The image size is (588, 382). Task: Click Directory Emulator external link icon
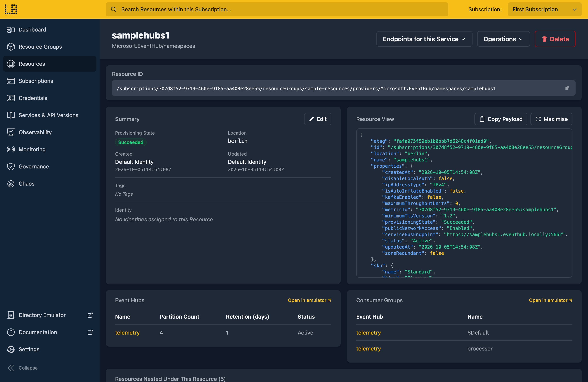point(90,315)
